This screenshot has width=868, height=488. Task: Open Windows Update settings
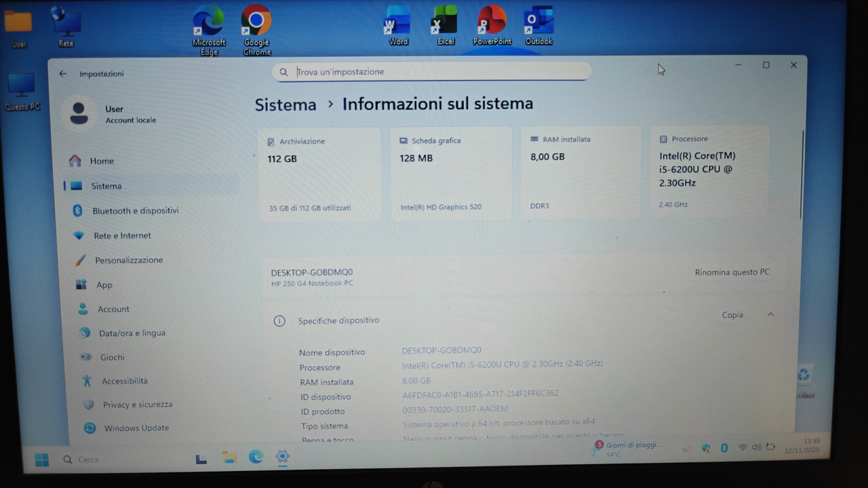pyautogui.click(x=136, y=428)
